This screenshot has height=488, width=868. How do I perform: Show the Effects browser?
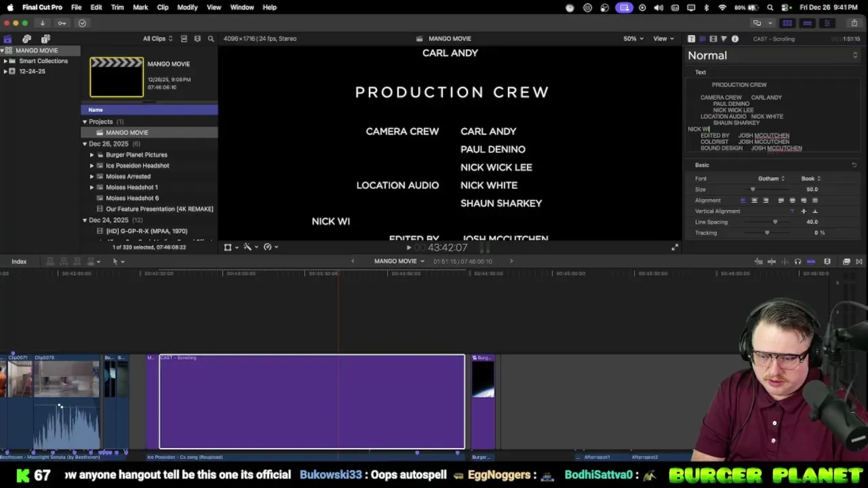tap(846, 262)
